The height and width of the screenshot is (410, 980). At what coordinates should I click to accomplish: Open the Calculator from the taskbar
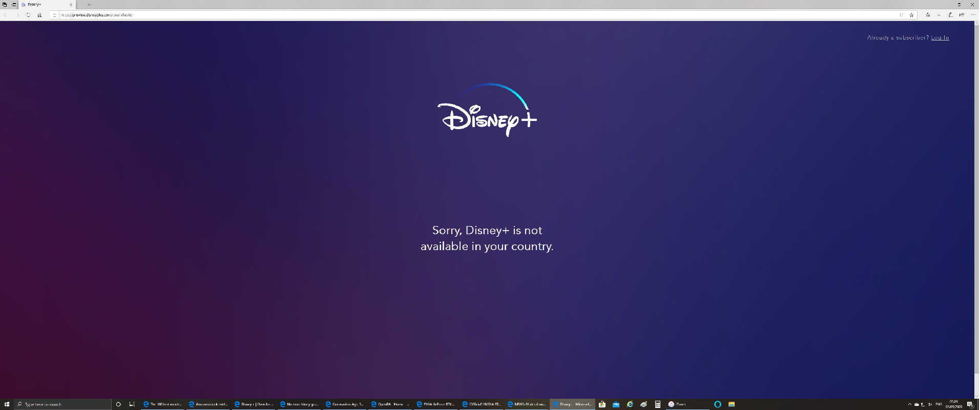pyautogui.click(x=658, y=404)
